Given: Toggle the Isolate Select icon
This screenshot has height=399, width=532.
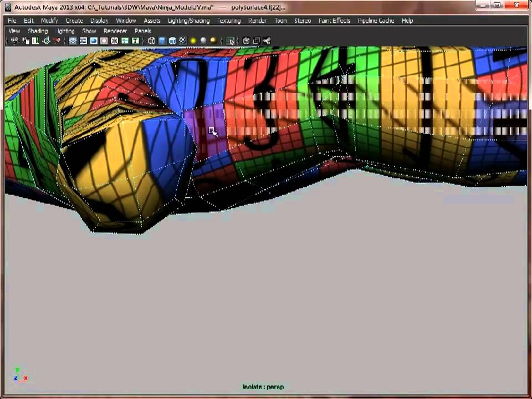Looking at the screenshot, I should (231, 41).
